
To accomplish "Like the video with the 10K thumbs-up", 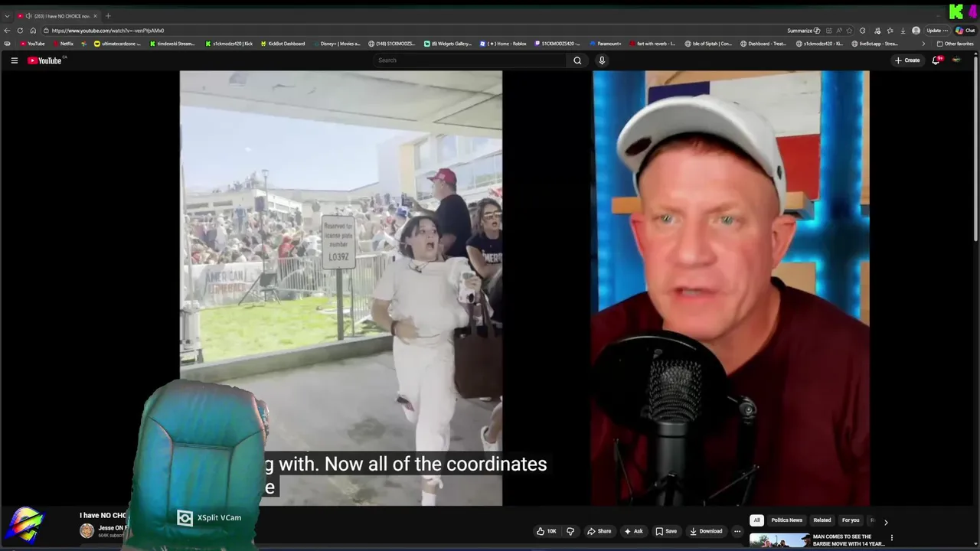I will 547,531.
